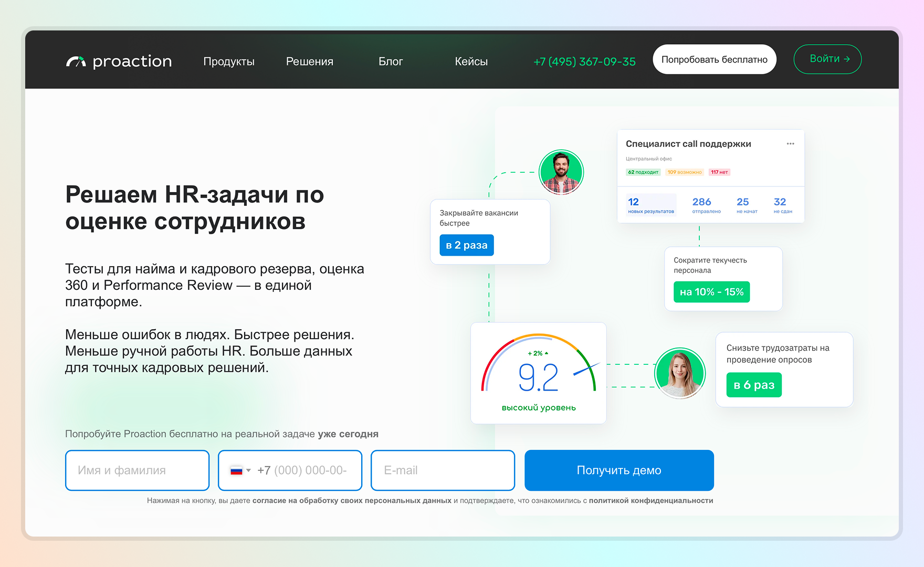Click the Центральный офис label

pyautogui.click(x=649, y=159)
